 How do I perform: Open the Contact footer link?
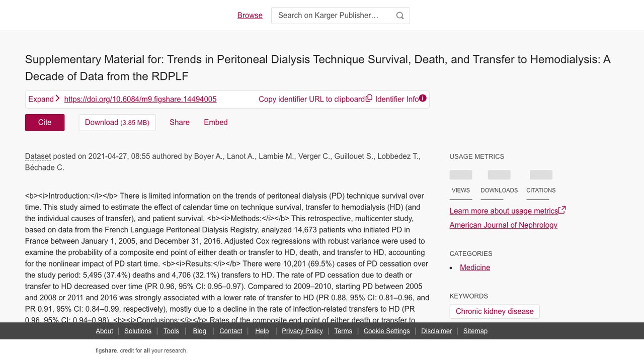pos(231,331)
